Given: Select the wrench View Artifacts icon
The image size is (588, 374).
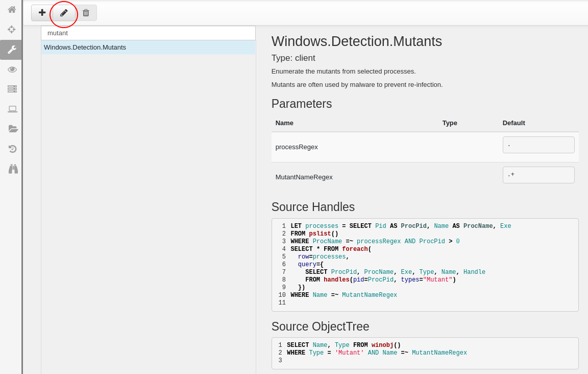Looking at the screenshot, I should (x=12, y=50).
